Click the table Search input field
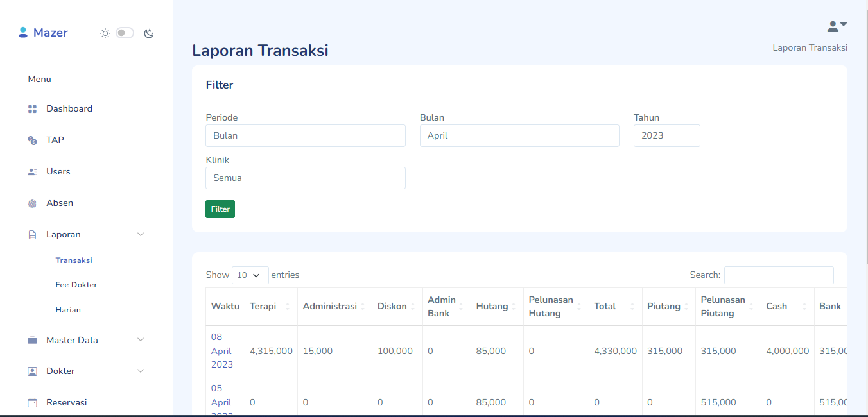868x417 pixels. [778, 275]
